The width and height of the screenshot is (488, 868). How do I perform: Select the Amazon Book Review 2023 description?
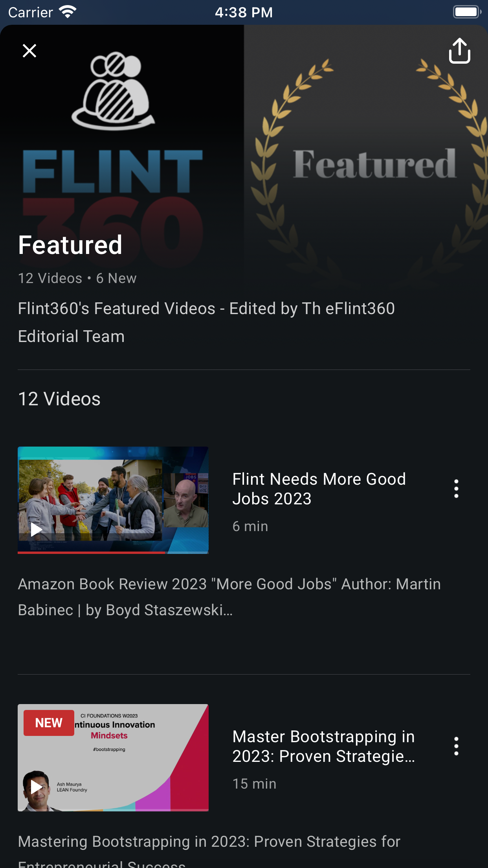pyautogui.click(x=229, y=597)
